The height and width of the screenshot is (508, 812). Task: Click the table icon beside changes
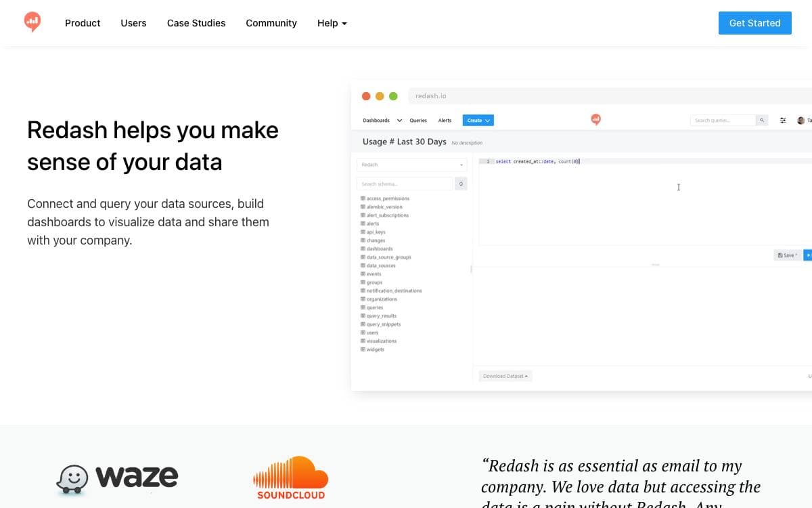pyautogui.click(x=363, y=240)
